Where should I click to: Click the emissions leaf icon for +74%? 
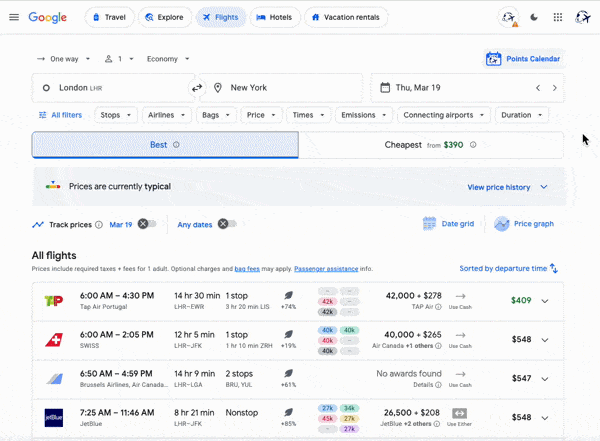pos(289,296)
